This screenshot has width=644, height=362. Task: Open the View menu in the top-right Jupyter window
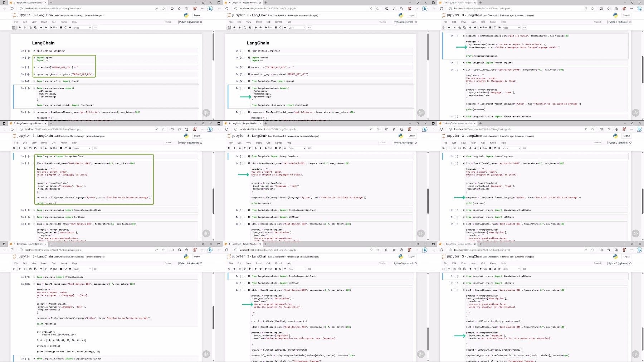point(463,22)
